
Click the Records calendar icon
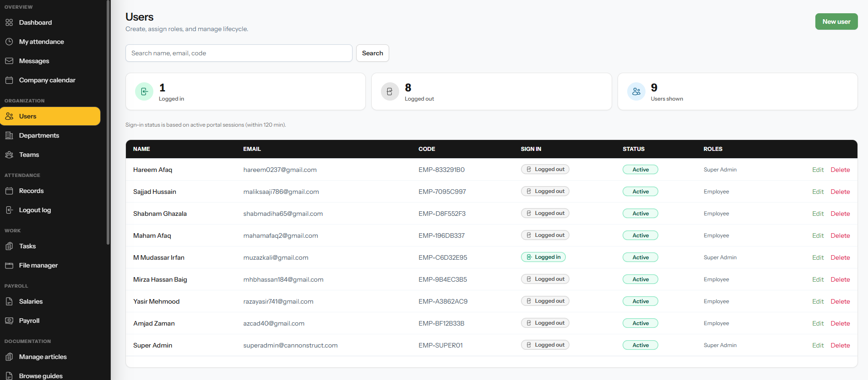tap(9, 191)
